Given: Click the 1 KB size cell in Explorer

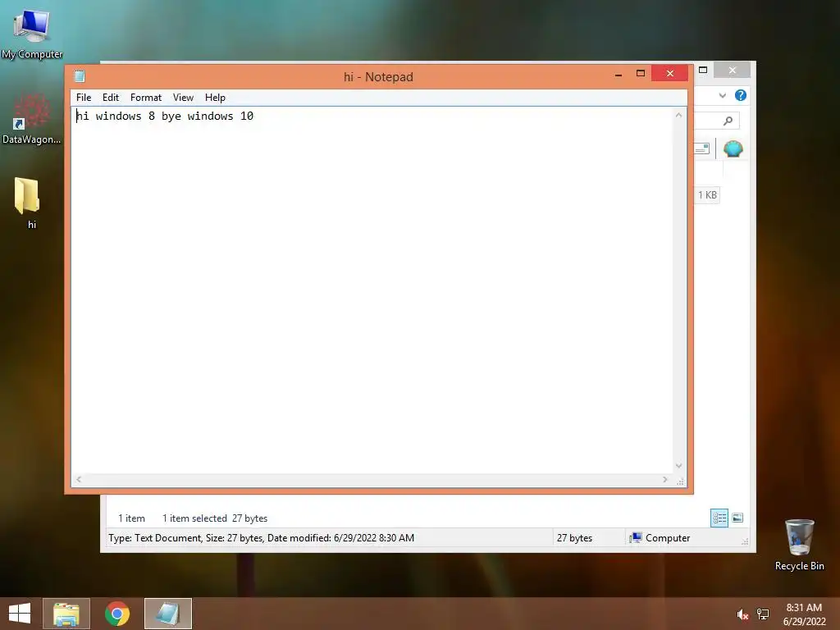Looking at the screenshot, I should coord(707,195).
